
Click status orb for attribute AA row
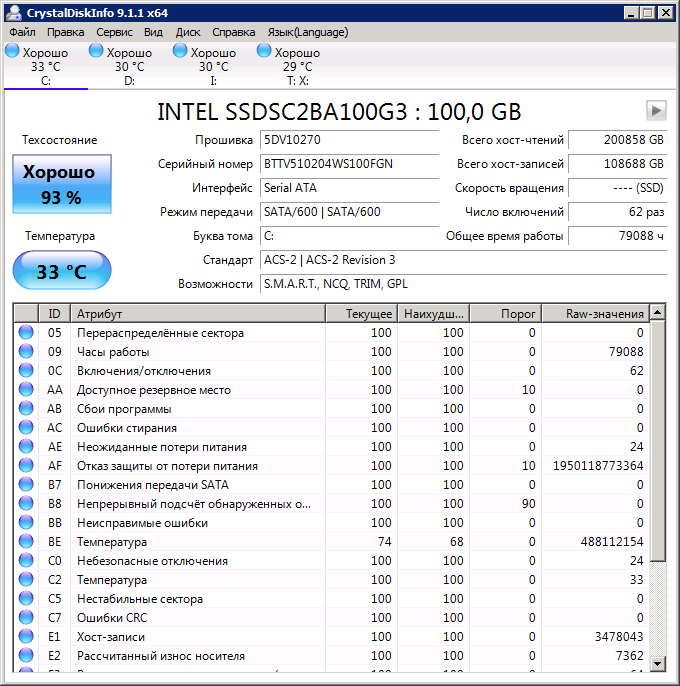point(26,389)
